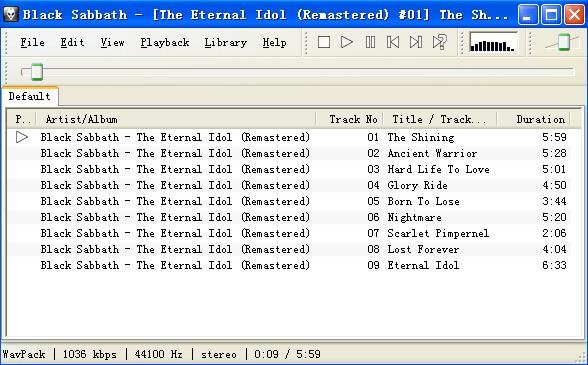Click WavPack codec in status bar
The height and width of the screenshot is (365, 588).
click(x=24, y=354)
